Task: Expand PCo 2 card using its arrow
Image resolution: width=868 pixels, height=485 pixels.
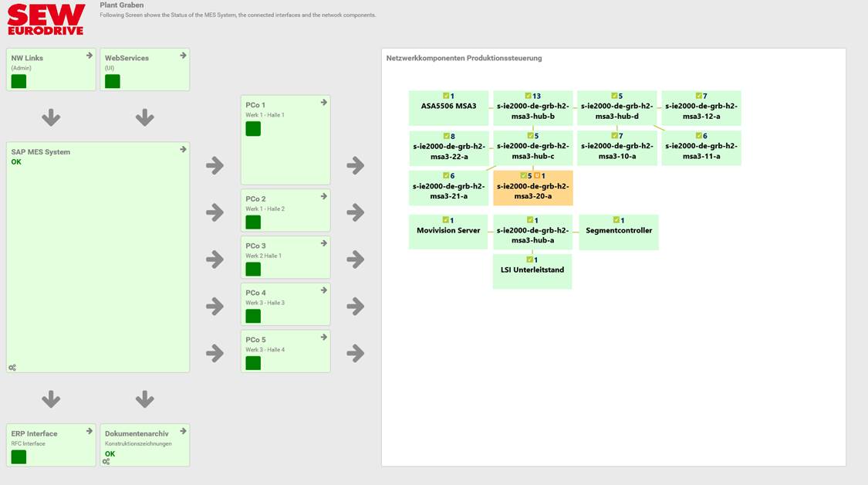Action: pyautogui.click(x=323, y=198)
